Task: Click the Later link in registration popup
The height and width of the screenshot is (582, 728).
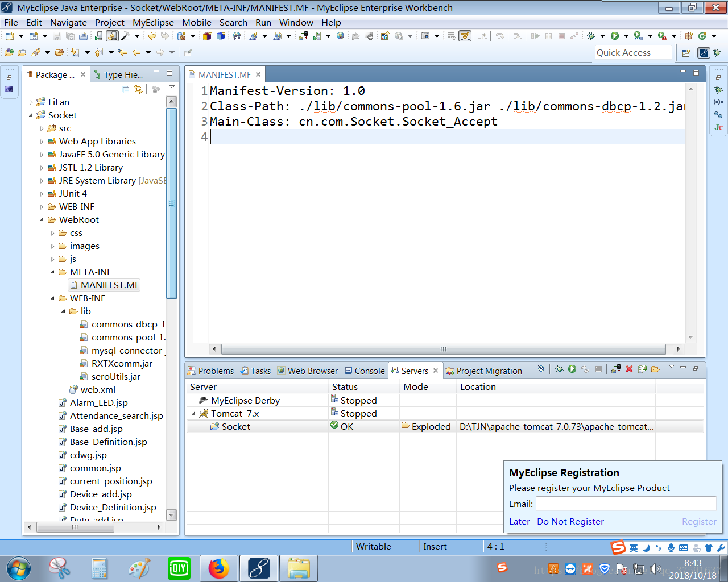Action: [x=519, y=521]
